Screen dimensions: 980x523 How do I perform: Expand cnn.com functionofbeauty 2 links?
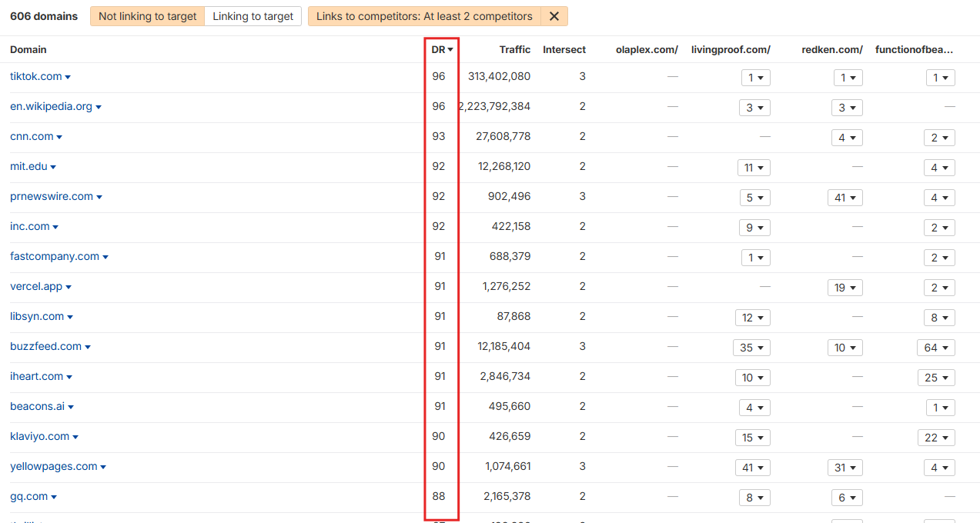point(940,138)
